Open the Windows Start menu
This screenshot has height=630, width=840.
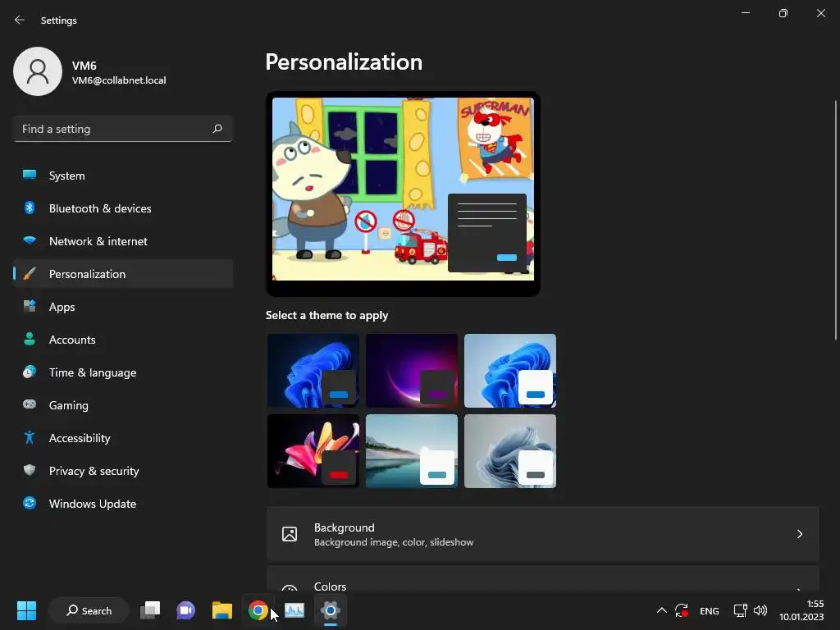pyautogui.click(x=26, y=610)
